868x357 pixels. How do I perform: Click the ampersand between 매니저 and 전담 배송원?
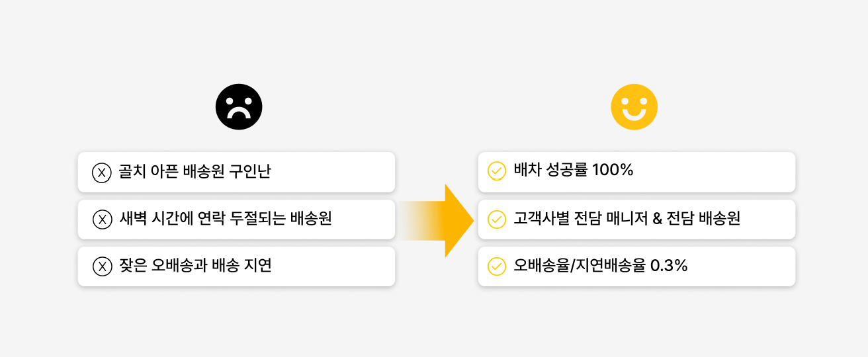coord(657,219)
